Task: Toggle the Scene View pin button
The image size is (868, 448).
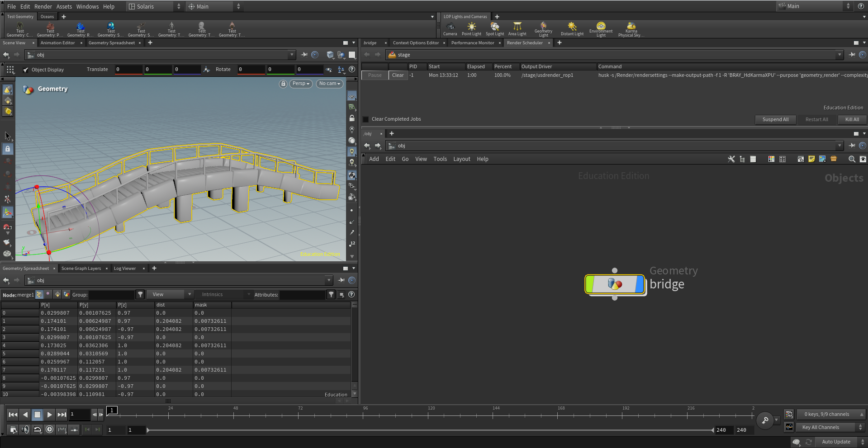Action: pyautogui.click(x=304, y=55)
